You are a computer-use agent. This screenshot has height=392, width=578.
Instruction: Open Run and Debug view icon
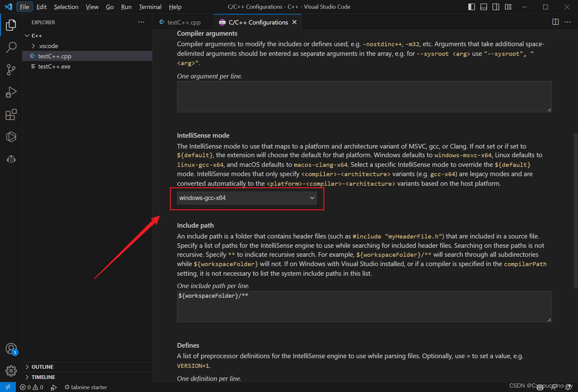pyautogui.click(x=11, y=92)
